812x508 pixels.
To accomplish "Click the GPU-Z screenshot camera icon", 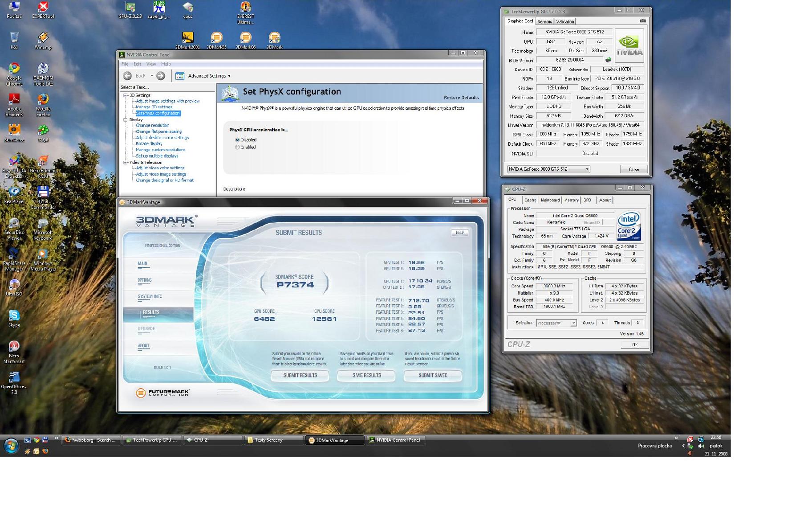I will pos(642,21).
